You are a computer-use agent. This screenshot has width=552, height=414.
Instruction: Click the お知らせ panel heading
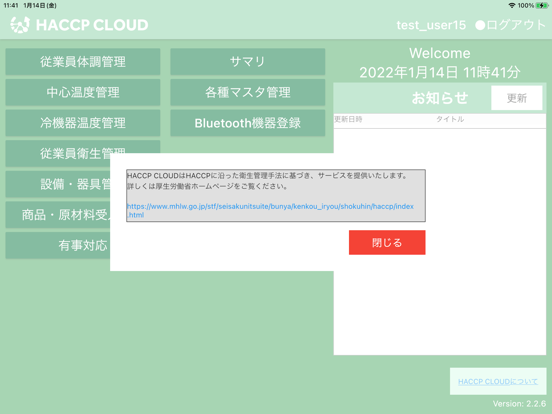pyautogui.click(x=440, y=98)
